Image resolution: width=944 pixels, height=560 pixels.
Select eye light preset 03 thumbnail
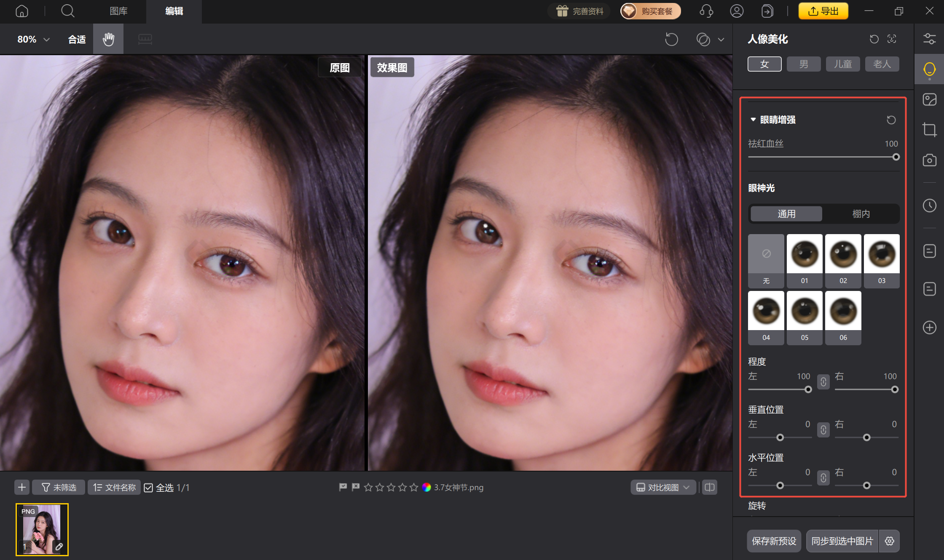pyautogui.click(x=882, y=255)
